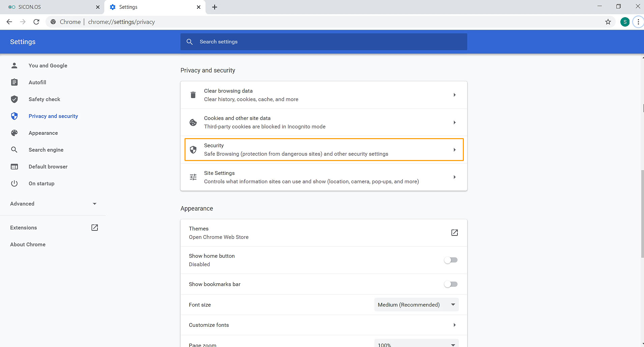Click the reload page icon
Viewport: 644px width, 347px height.
36,22
